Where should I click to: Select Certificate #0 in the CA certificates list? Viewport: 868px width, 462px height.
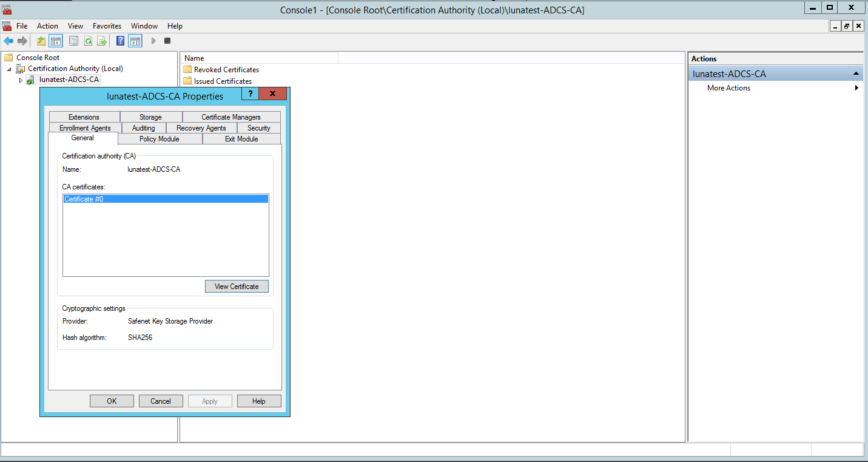166,199
